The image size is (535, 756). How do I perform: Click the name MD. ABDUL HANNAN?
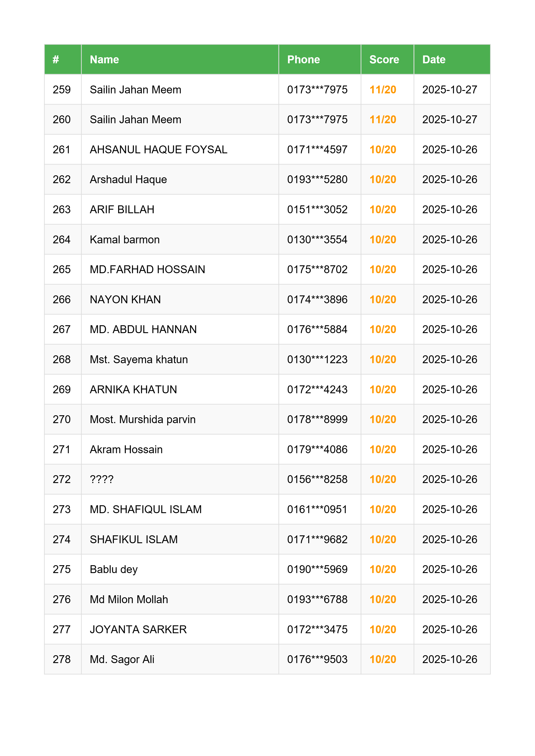[143, 329]
